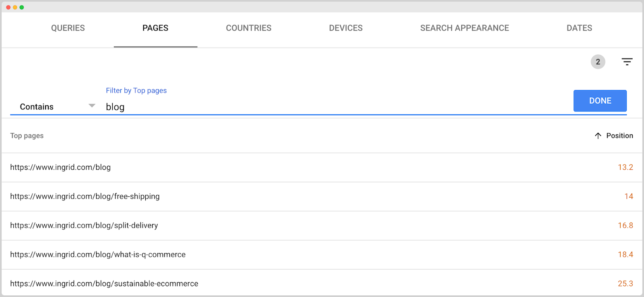This screenshot has height=297, width=644.
Task: Click the filter count badge showing 2
Action: coord(598,62)
